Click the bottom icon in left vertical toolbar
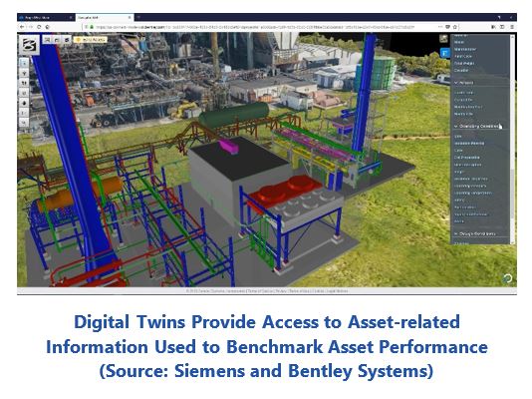The height and width of the screenshot is (399, 532). click(x=24, y=122)
